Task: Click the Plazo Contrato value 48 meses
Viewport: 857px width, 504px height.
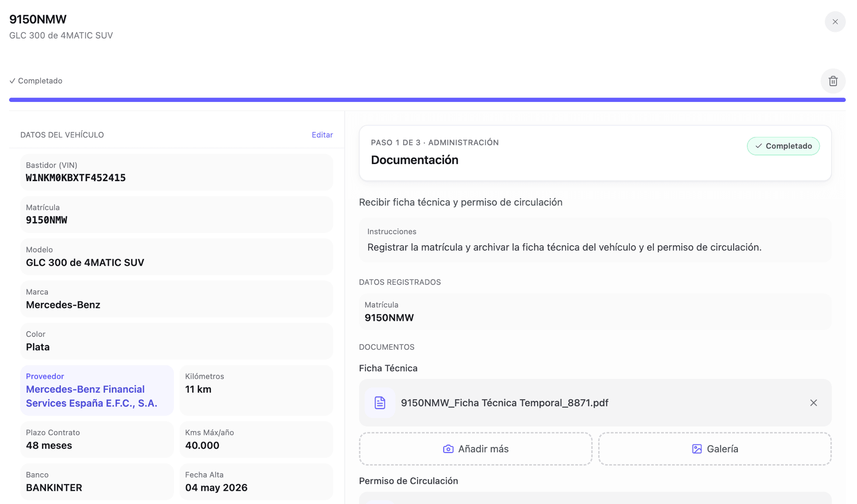Action: point(49,446)
